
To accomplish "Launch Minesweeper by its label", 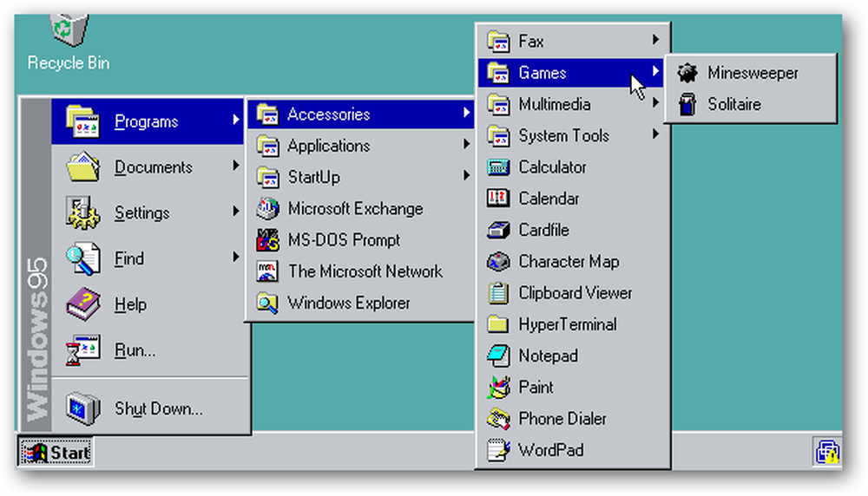I will tap(753, 73).
